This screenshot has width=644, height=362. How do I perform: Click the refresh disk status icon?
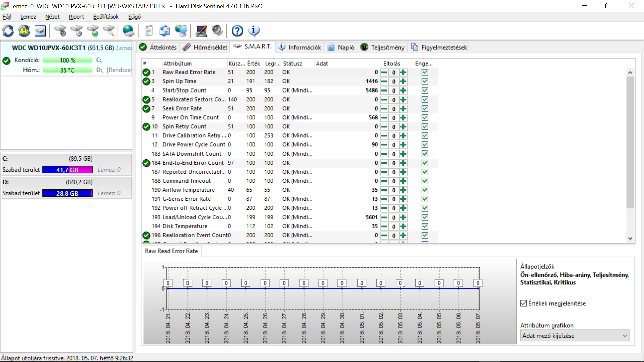pos(8,31)
